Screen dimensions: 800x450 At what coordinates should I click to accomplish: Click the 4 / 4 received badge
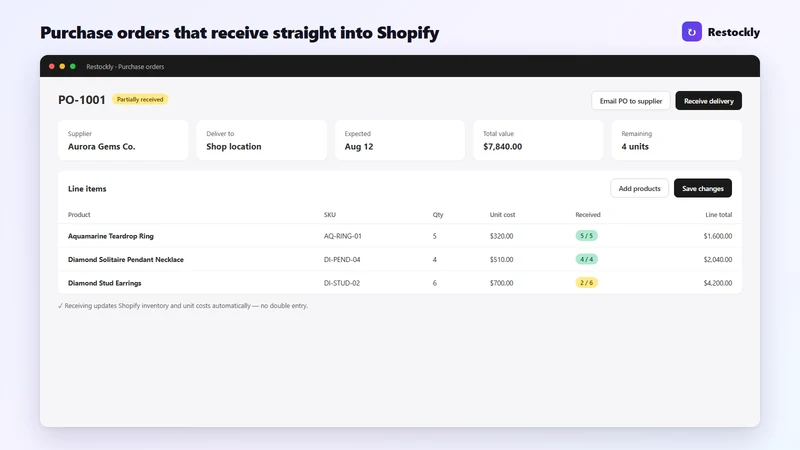tap(586, 259)
